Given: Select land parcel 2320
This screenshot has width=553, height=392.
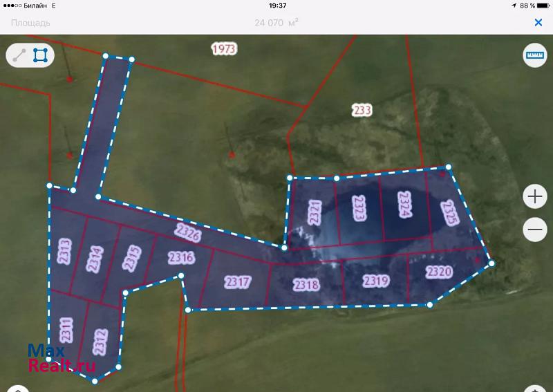Looking at the screenshot, I should click(x=439, y=272).
